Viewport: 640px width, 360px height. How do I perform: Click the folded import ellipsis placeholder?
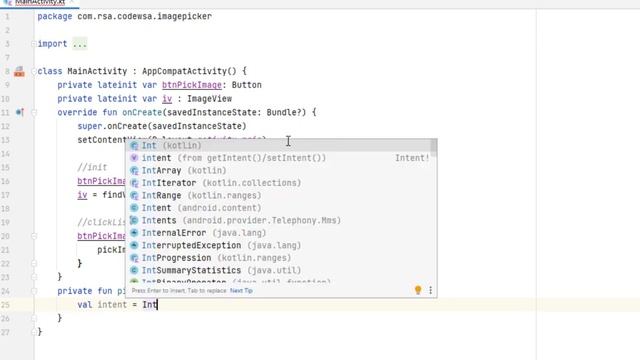click(x=80, y=44)
